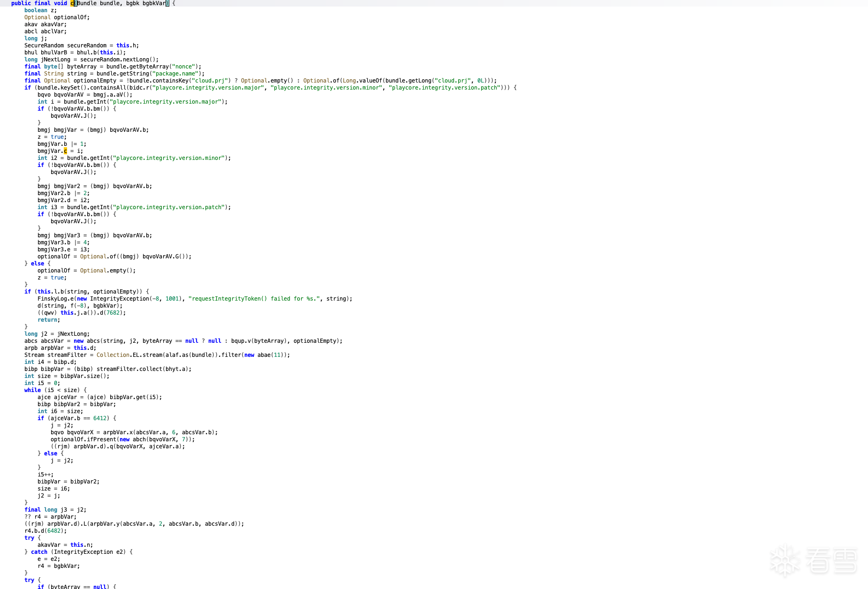Click 'bmgjVar2.d = i2;' line
The width and height of the screenshot is (868, 589).
63,200
